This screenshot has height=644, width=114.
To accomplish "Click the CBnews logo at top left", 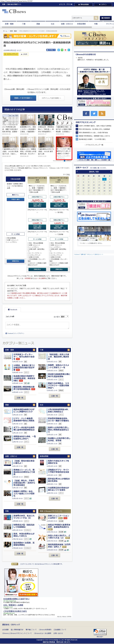I will (x=14, y=11).
